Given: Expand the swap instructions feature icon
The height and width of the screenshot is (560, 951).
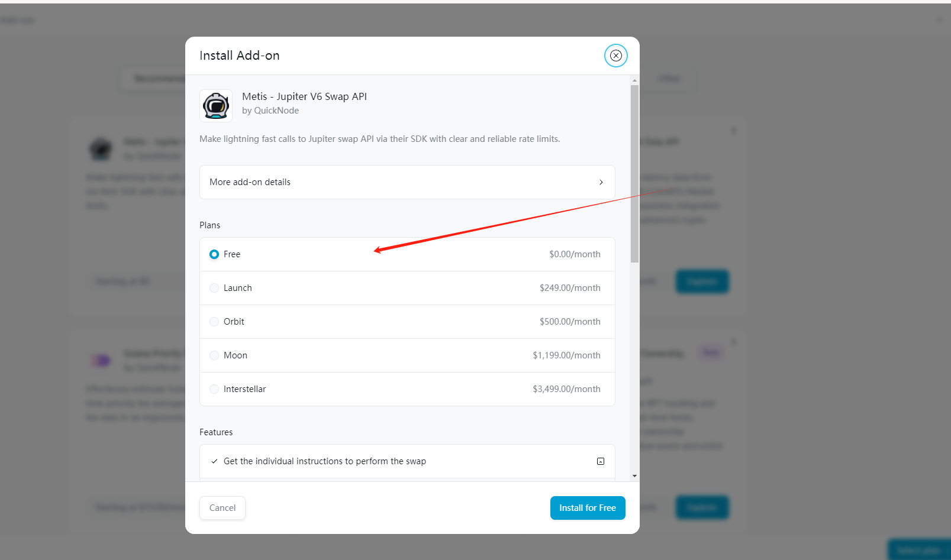Looking at the screenshot, I should pyautogui.click(x=601, y=461).
